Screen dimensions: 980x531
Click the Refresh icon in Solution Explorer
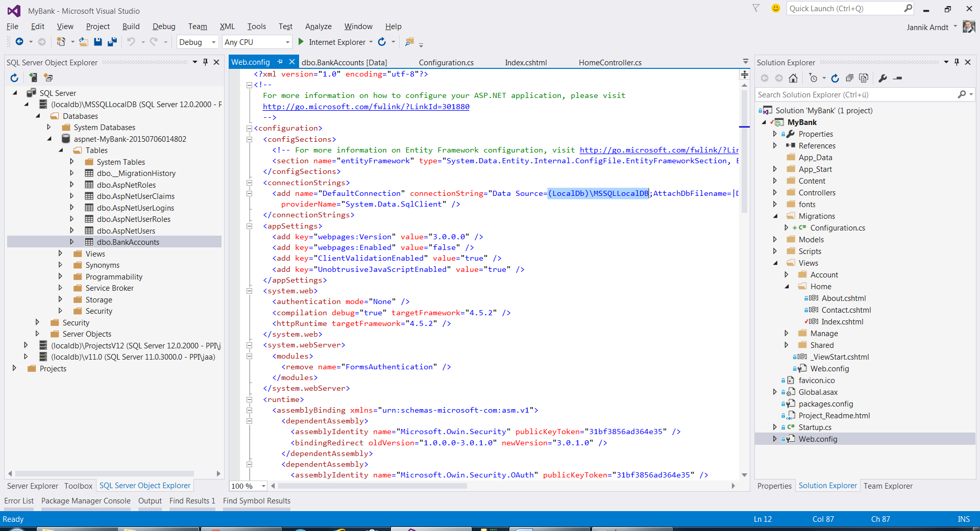click(835, 78)
